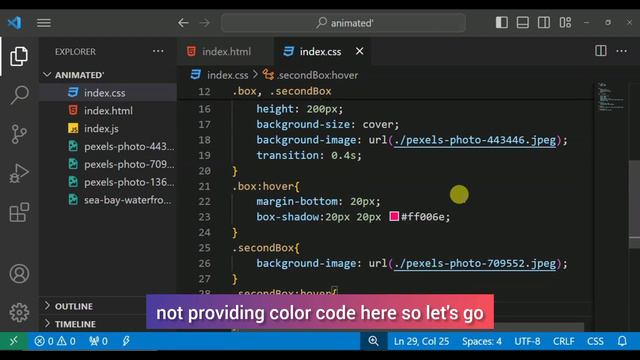Image resolution: width=640 pixels, height=360 pixels.
Task: Click the zoom magnifier status bar icon
Action: tap(373, 341)
